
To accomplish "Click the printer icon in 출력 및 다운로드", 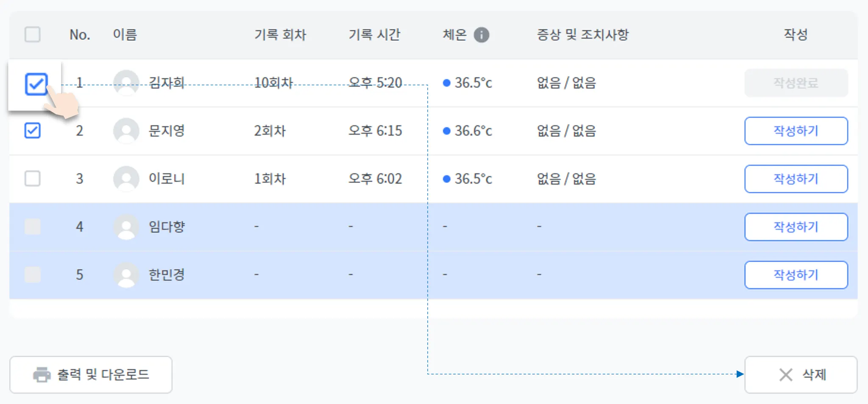I will coord(42,375).
